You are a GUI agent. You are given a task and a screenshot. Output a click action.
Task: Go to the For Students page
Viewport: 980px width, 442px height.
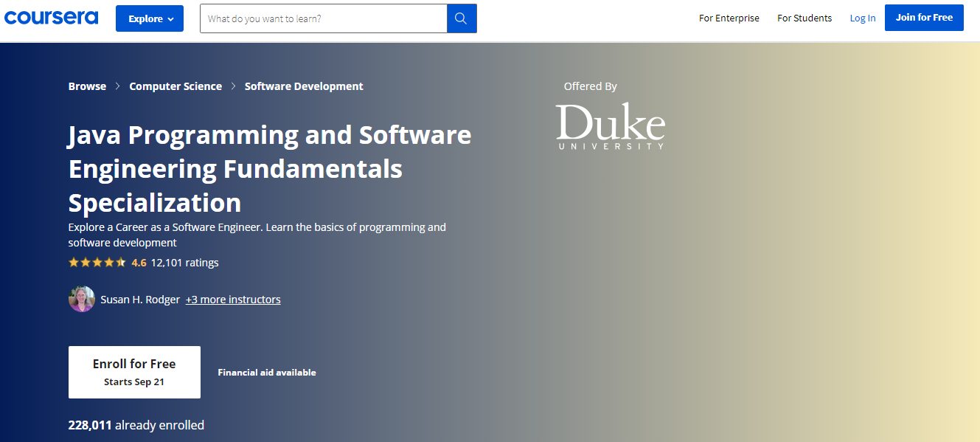click(804, 18)
